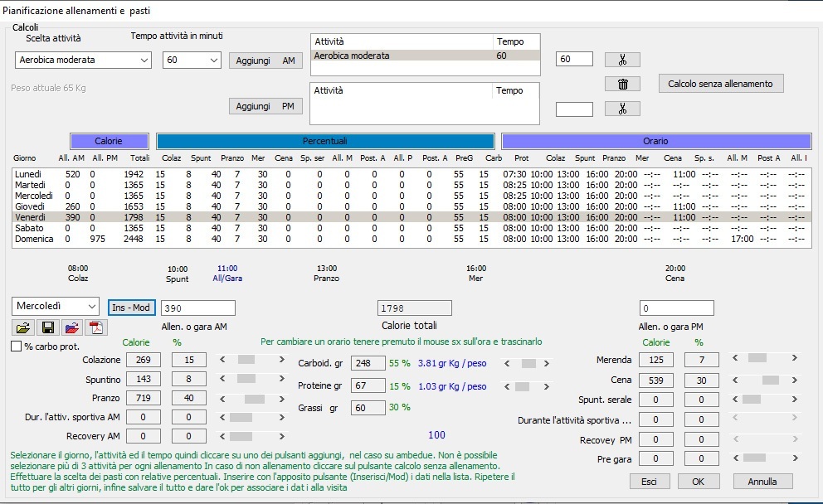This screenshot has height=504, width=823.
Task: Click Calcolo senza allenamento button
Action: [721, 84]
